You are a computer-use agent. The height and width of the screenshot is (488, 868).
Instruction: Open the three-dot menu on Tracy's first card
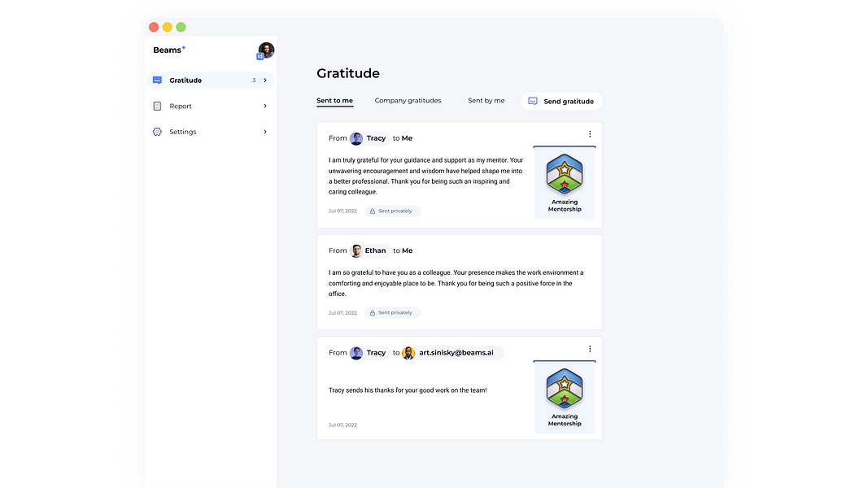[590, 134]
